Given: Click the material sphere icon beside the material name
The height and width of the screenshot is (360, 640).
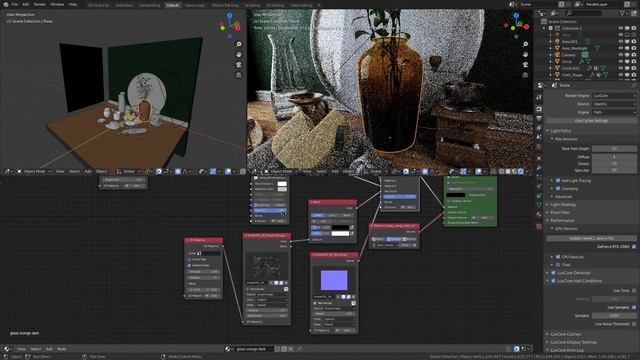Looking at the screenshot, I should point(228,349).
